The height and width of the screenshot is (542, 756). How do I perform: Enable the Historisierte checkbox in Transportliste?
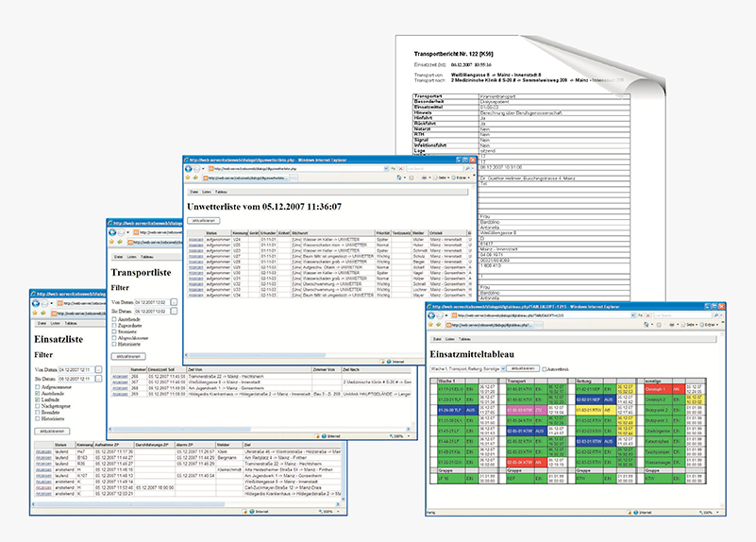(x=114, y=345)
